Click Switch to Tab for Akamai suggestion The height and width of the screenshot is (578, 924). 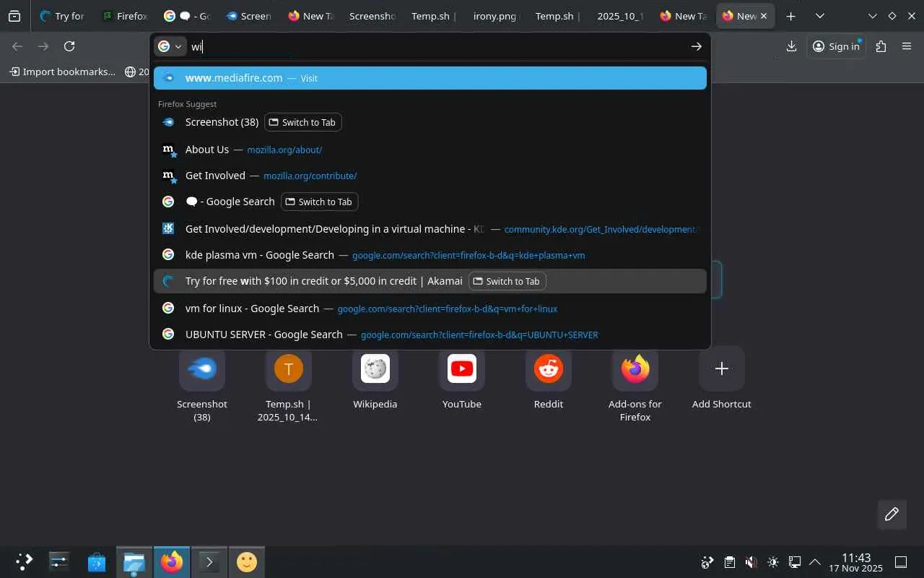tap(507, 281)
